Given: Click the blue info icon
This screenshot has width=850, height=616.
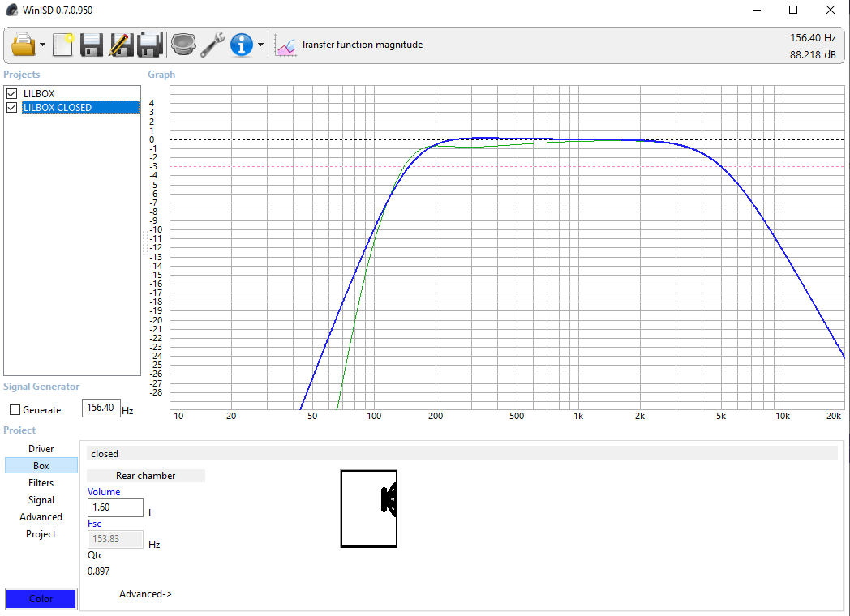Looking at the screenshot, I should coord(241,45).
